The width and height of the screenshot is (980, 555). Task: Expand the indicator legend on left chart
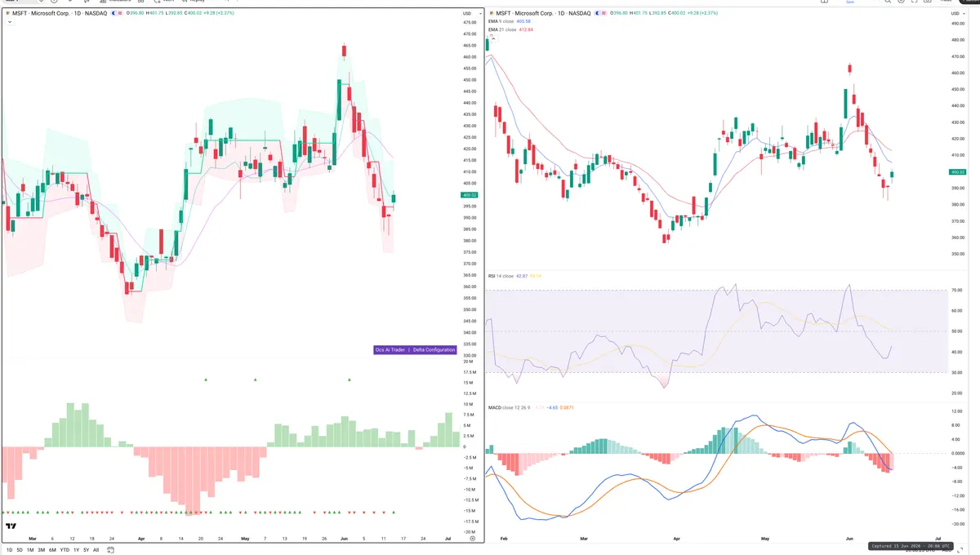coord(10,22)
